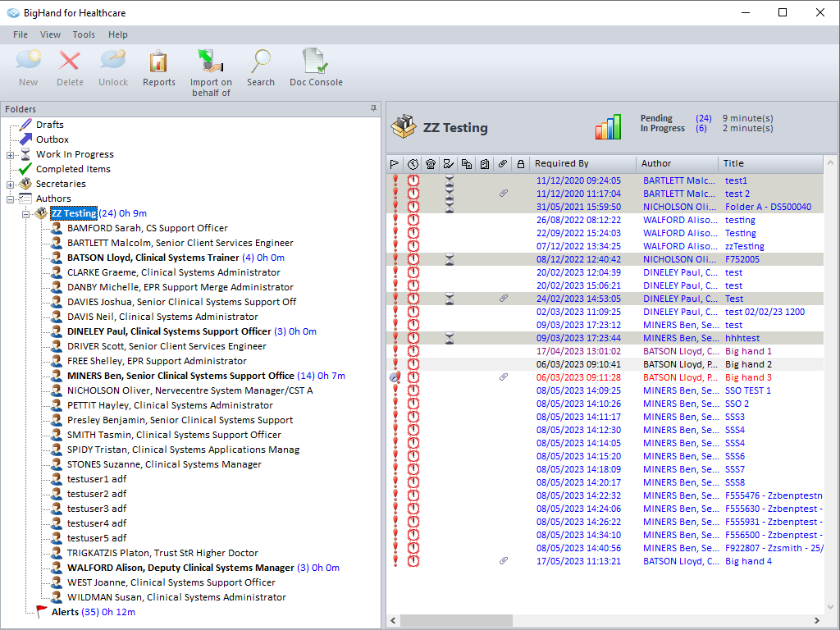Image resolution: width=840 pixels, height=630 pixels.
Task: Sort by the attachment paperclip column icon
Action: tap(503, 164)
